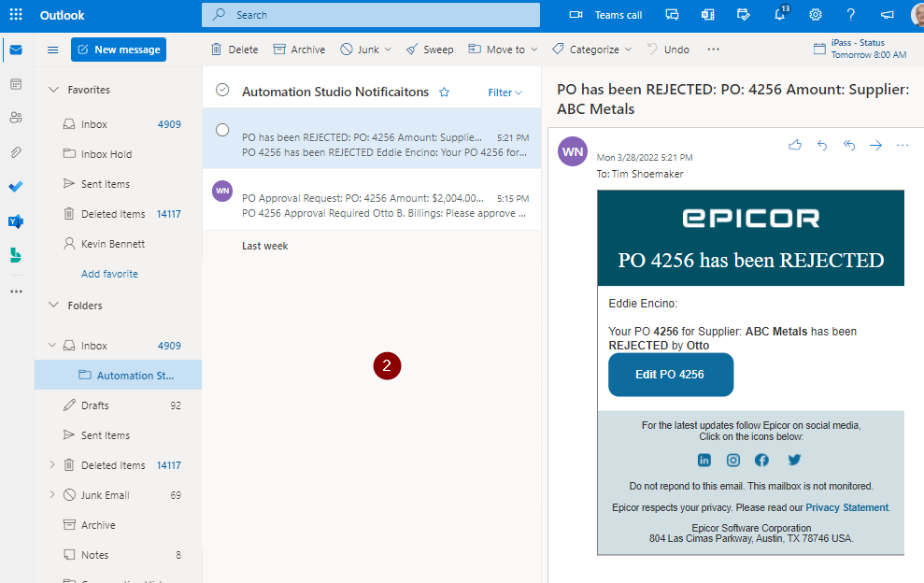This screenshot has height=583, width=924.
Task: Open the Notes folder
Action: [x=119, y=555]
